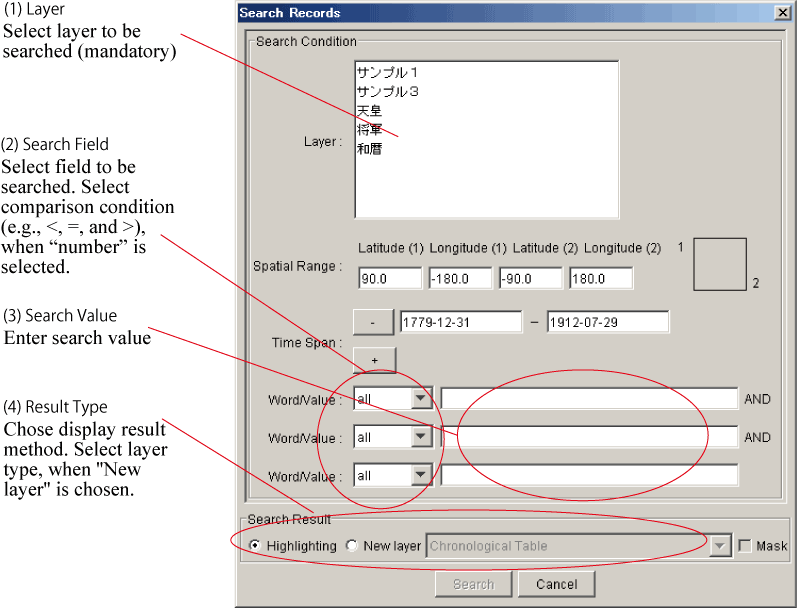This screenshot has width=797, height=609.
Task: Click the Cancel button
Action: (x=557, y=584)
